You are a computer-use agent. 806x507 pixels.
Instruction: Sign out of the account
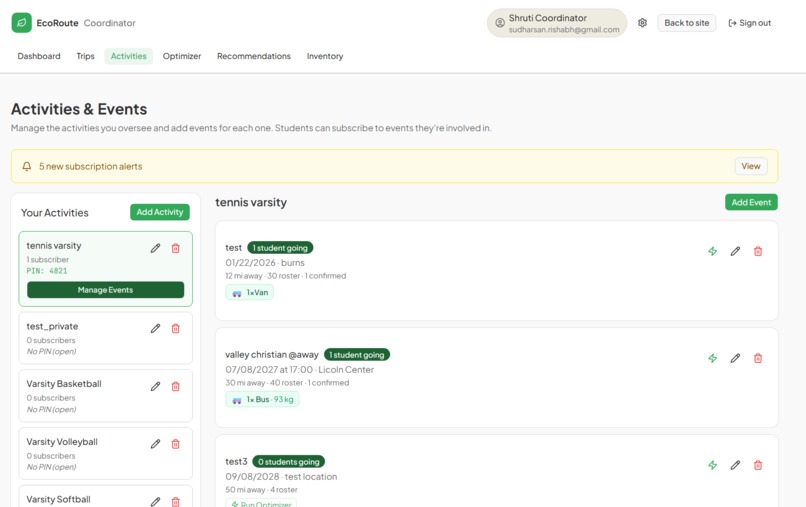coord(749,23)
